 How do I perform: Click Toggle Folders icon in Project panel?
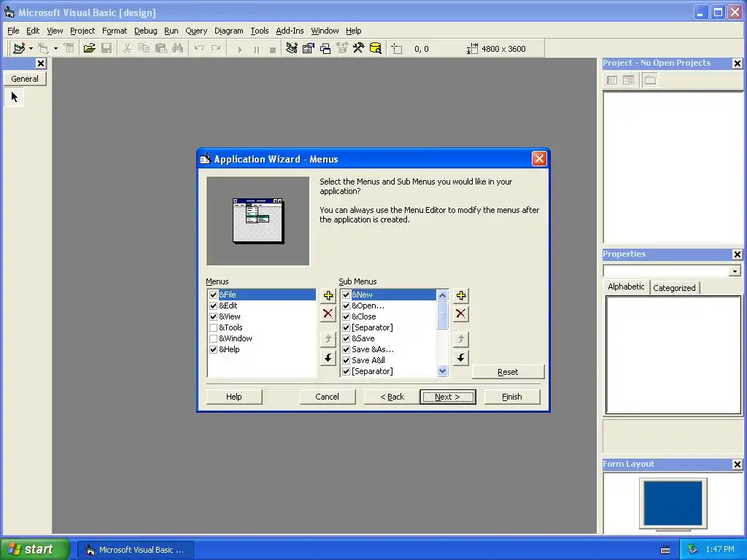click(650, 80)
